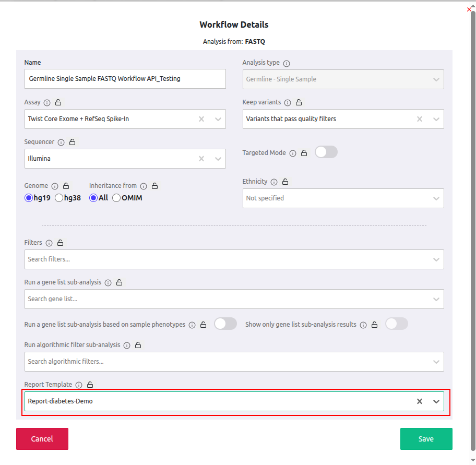Image resolution: width=476 pixels, height=465 pixels.
Task: Open the Assay dropdown chevron
Action: pyautogui.click(x=218, y=119)
